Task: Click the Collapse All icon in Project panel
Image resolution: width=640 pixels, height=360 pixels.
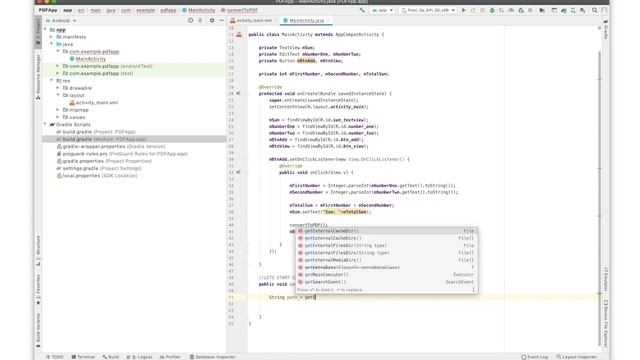Action: [x=200, y=20]
